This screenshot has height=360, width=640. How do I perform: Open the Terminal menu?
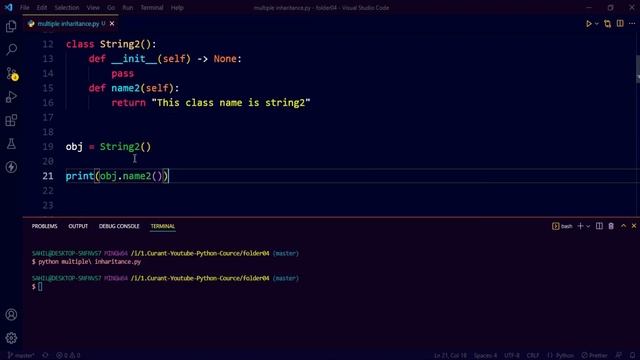[152, 7]
